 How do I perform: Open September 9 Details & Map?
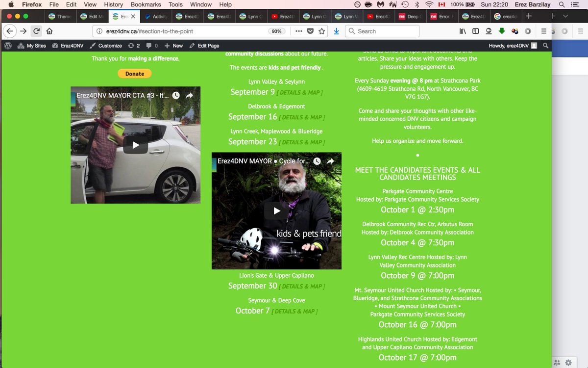[x=300, y=93]
